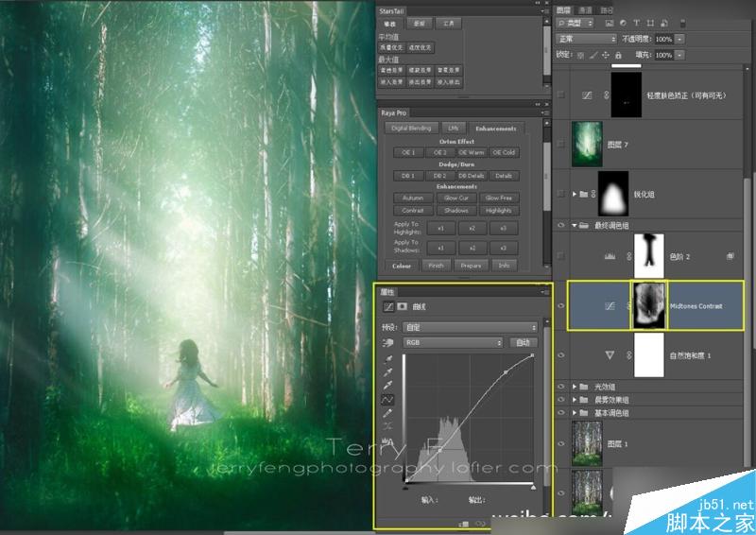This screenshot has height=535, width=756.
Task: Click curves icon of 轻度肤色矫正 layer
Action: click(587, 95)
